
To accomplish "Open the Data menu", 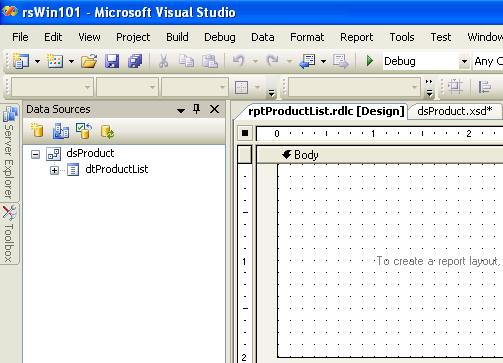I will click(263, 37).
